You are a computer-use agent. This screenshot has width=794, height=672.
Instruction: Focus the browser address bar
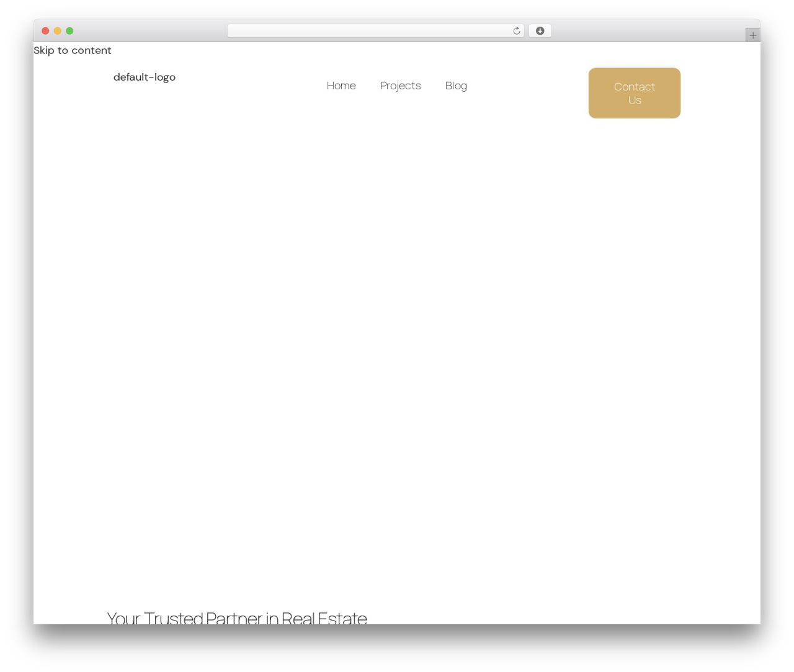pos(375,31)
